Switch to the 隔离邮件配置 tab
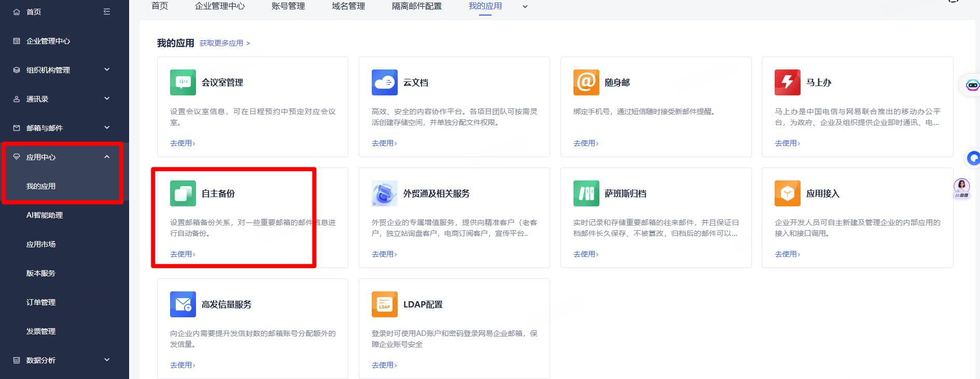 (x=417, y=6)
